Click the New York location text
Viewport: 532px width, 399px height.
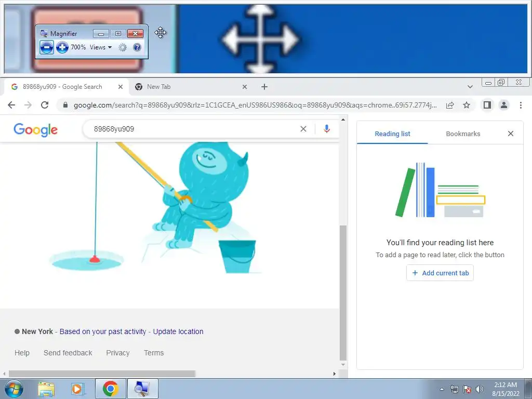(x=37, y=331)
